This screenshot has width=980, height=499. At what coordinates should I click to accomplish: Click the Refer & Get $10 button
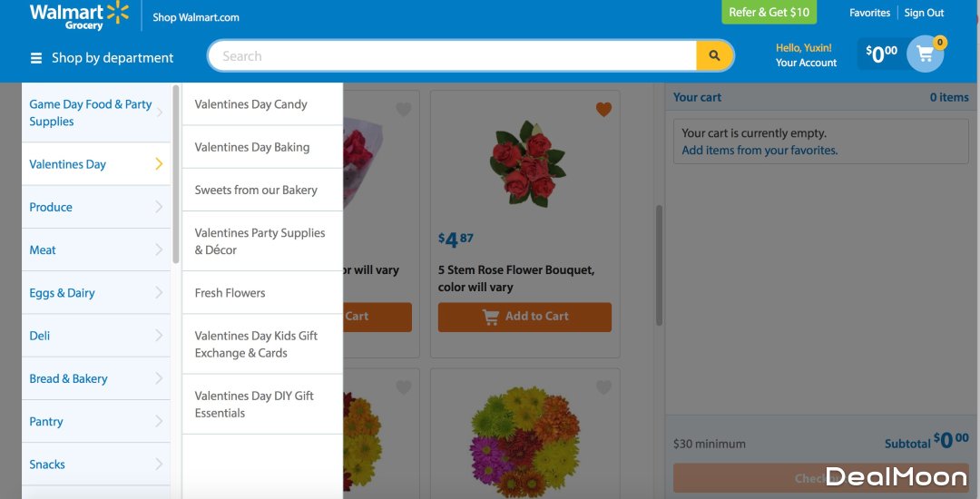[x=769, y=12]
